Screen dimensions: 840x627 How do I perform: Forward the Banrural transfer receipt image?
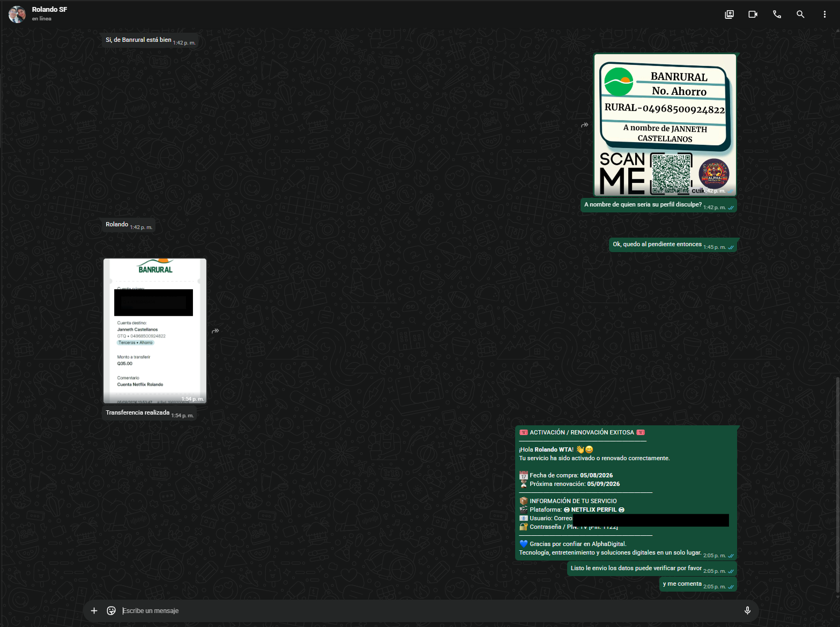click(x=215, y=331)
